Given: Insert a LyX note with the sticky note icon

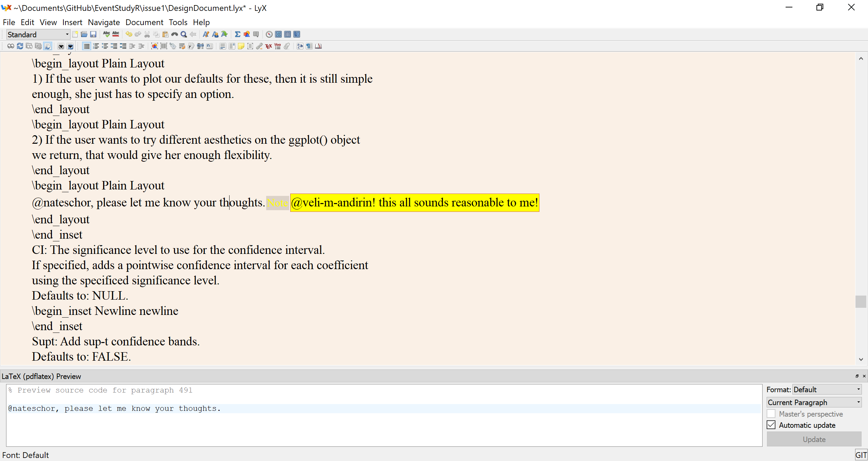Looking at the screenshot, I should click(x=241, y=46).
